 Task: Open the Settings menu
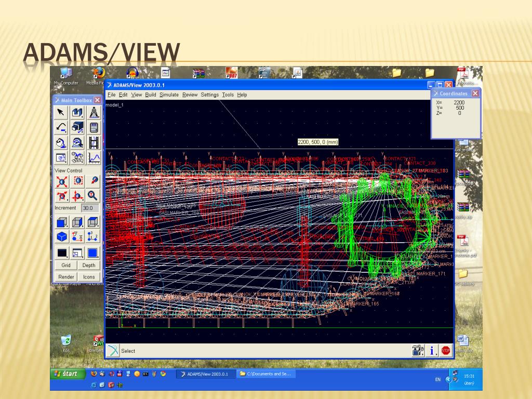tap(210, 95)
